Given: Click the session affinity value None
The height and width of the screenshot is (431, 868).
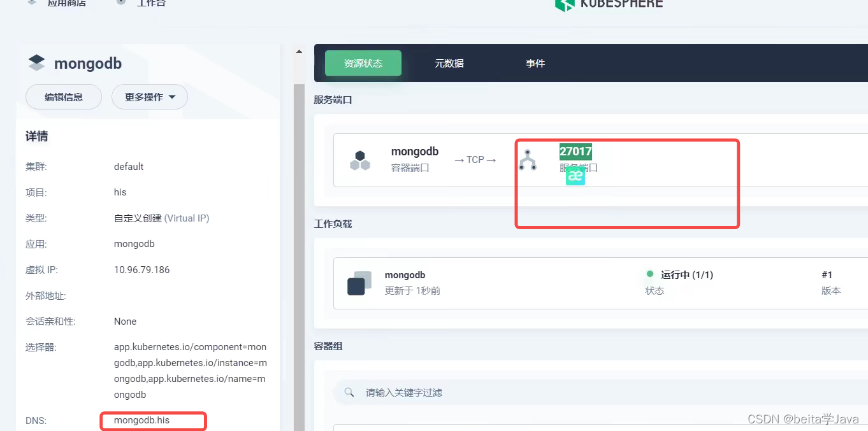Looking at the screenshot, I should point(125,321).
